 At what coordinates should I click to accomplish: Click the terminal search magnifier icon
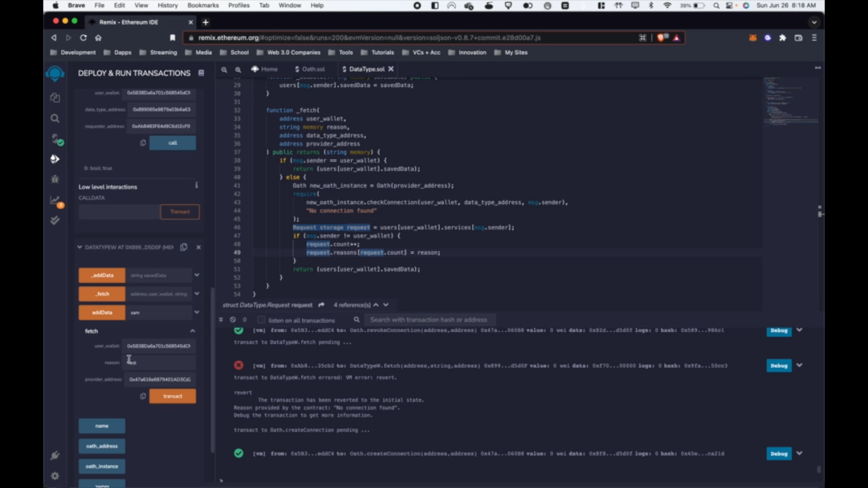pos(357,319)
